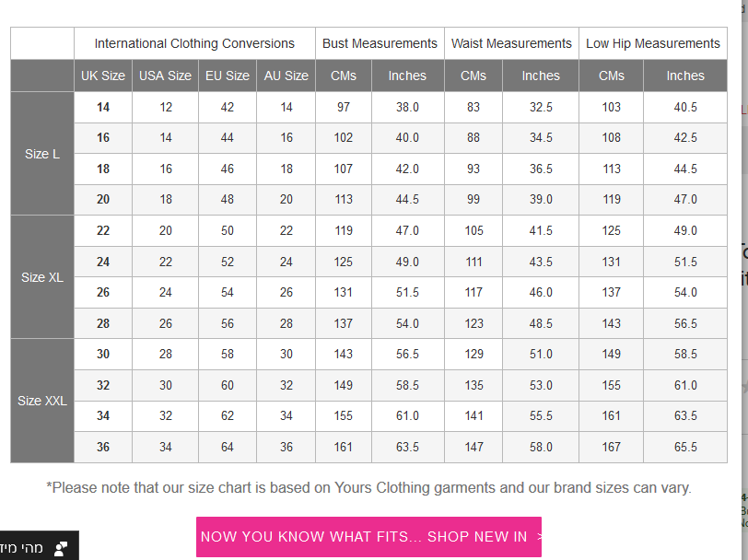
Task: Click bold UK size 36 cell
Action: coord(103,447)
